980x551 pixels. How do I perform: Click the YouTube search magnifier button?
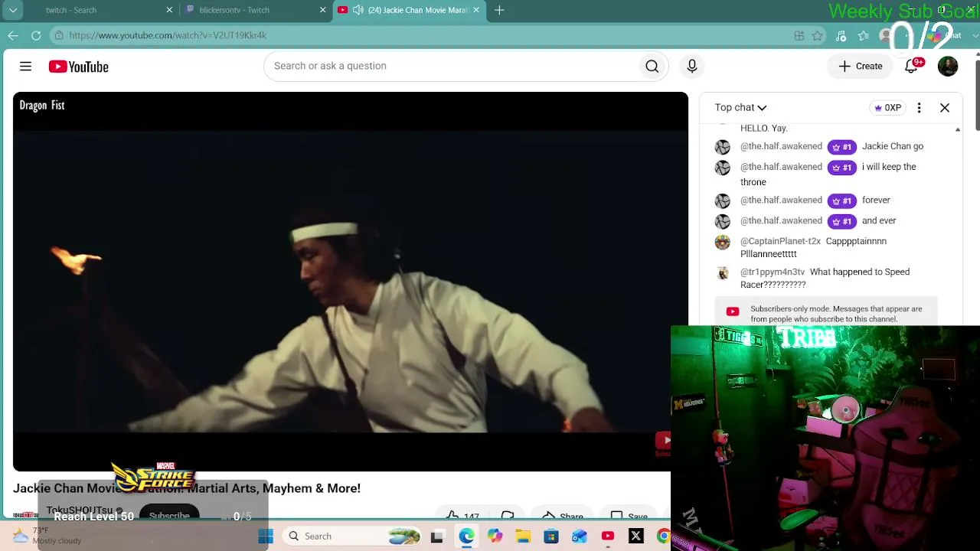pos(652,67)
